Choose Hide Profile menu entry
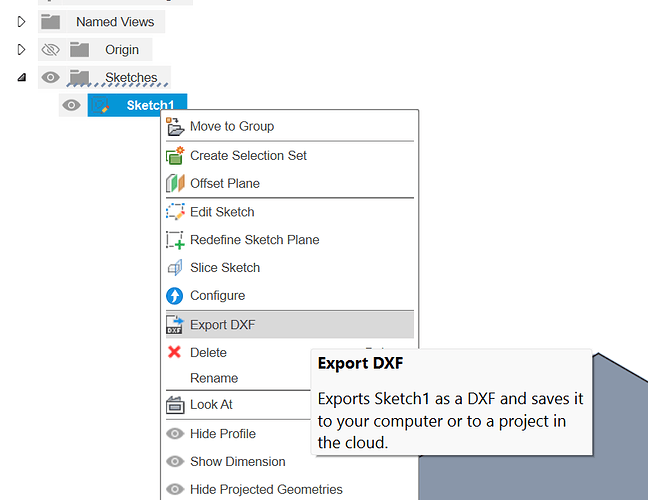 [222, 434]
